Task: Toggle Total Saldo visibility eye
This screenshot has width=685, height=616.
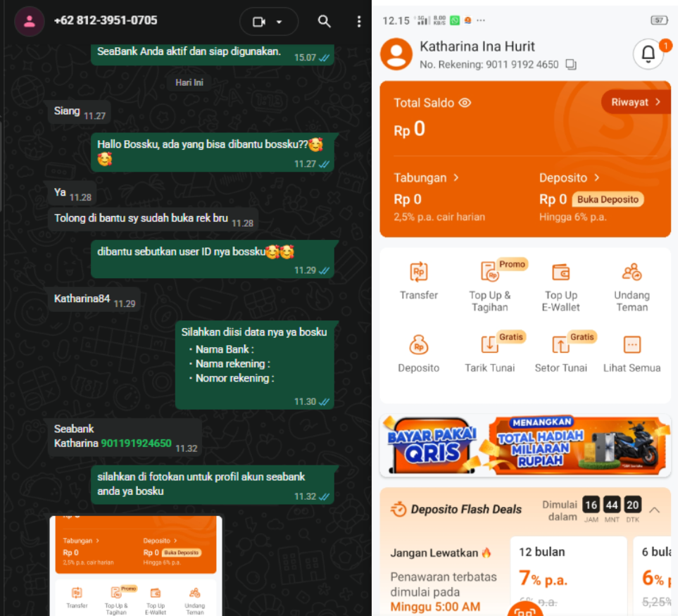Action: pyautogui.click(x=465, y=103)
